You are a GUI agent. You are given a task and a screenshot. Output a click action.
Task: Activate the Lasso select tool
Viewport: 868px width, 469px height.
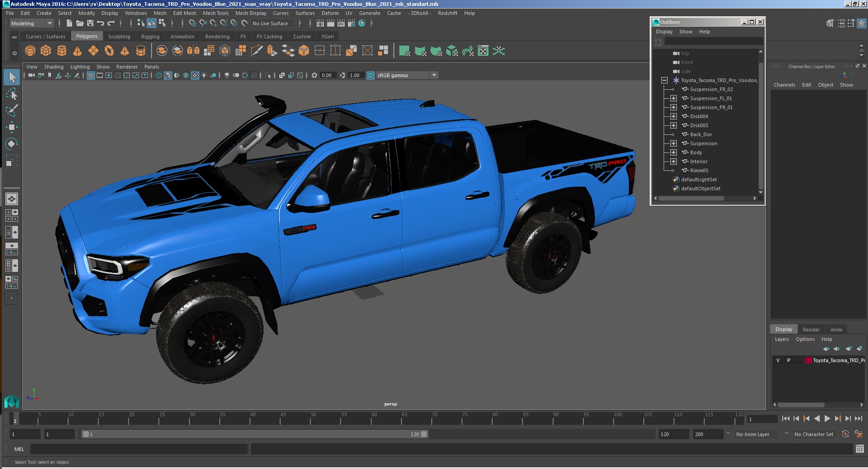click(x=12, y=94)
